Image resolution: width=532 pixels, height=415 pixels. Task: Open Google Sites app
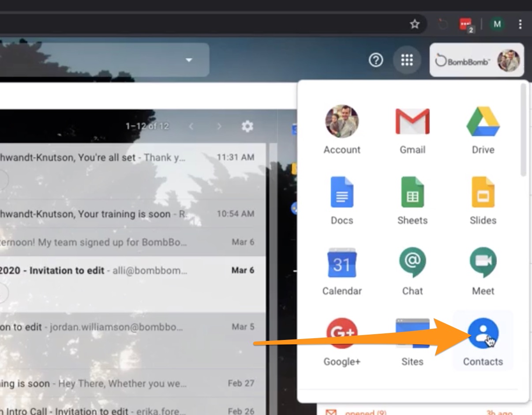(412, 341)
